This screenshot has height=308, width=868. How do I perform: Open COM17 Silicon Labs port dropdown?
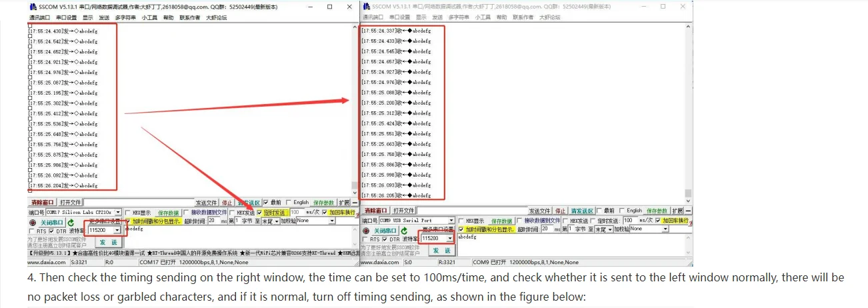118,212
